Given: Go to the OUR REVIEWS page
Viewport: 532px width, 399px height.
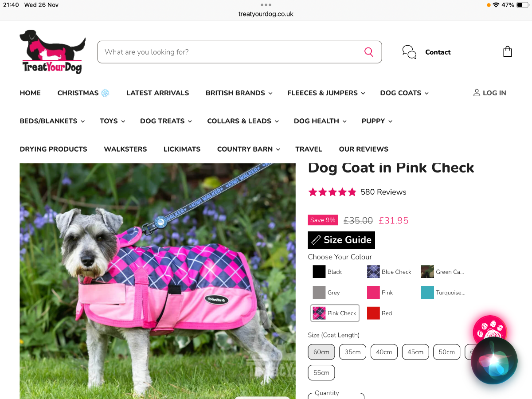Looking at the screenshot, I should tap(364, 149).
